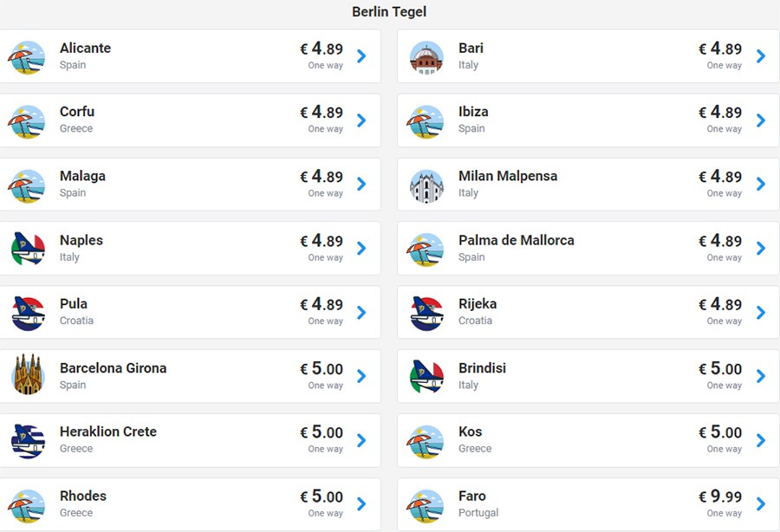Click the plane tail icon beside Brindisi
Screen dimensions: 780x532
click(x=426, y=376)
